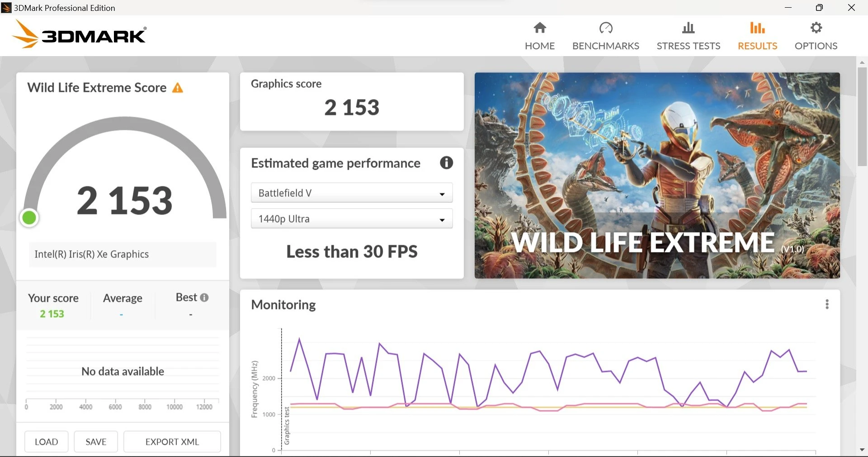868x457 pixels.
Task: Click the 3DMark title bar app icon
Action: tap(6, 8)
